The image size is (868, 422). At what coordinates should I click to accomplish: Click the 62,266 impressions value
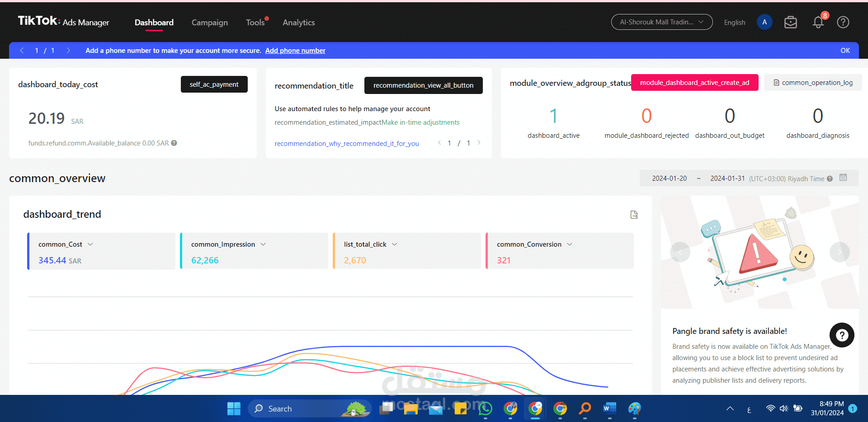pyautogui.click(x=205, y=260)
